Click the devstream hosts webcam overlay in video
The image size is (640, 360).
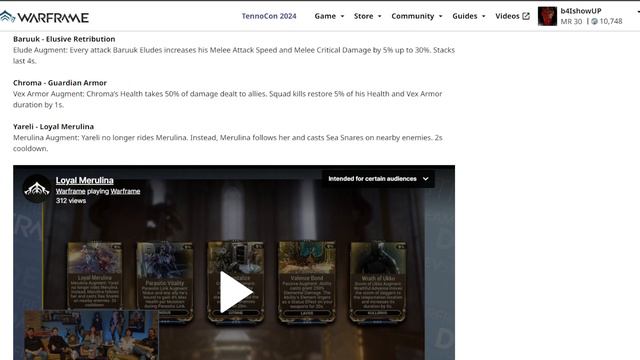click(x=91, y=335)
